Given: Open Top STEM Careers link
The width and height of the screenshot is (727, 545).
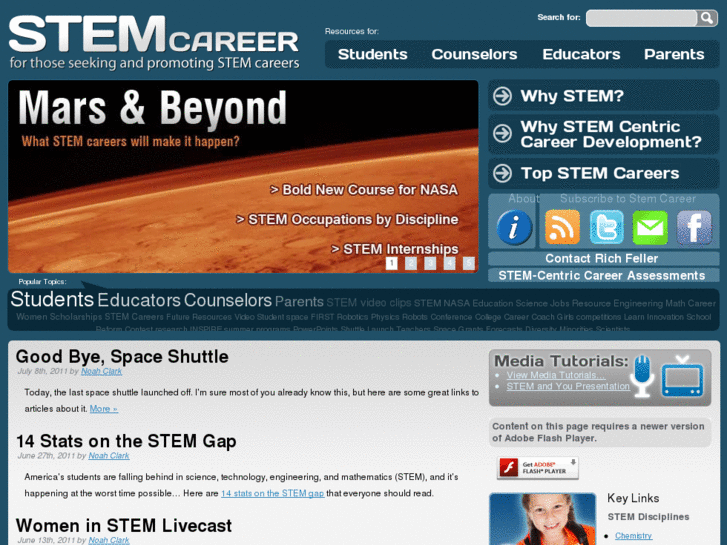Looking at the screenshot, I should click(599, 173).
